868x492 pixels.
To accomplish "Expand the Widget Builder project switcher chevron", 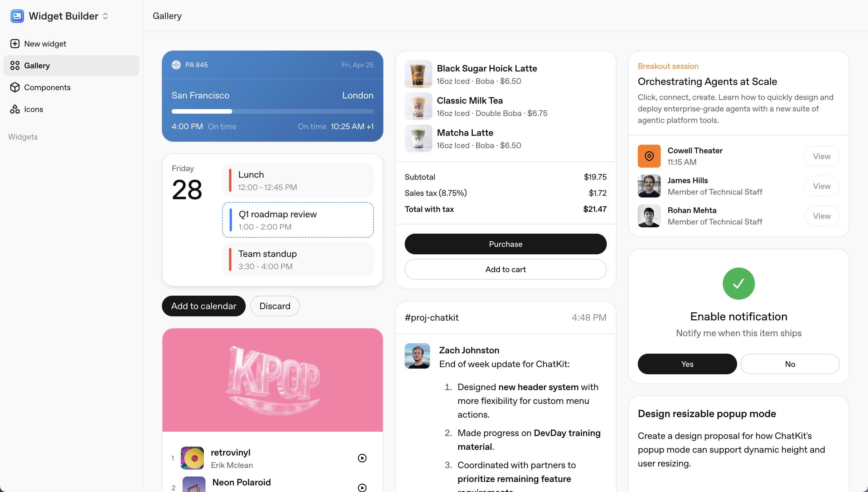I will point(105,16).
